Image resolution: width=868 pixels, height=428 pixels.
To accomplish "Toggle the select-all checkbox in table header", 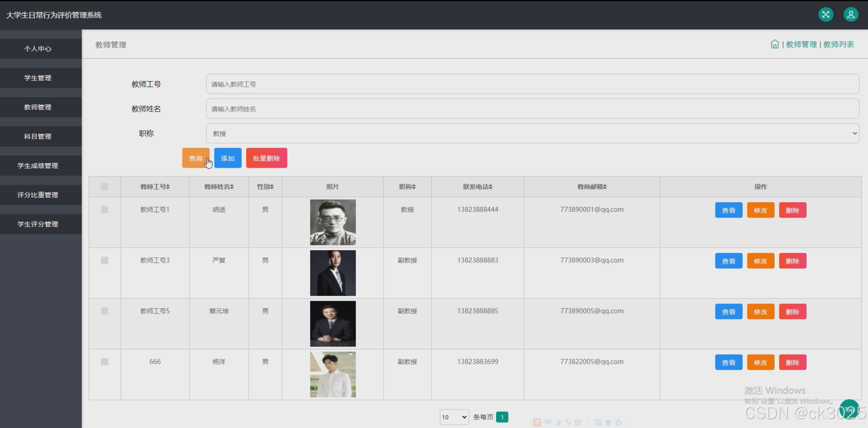I will tap(105, 187).
